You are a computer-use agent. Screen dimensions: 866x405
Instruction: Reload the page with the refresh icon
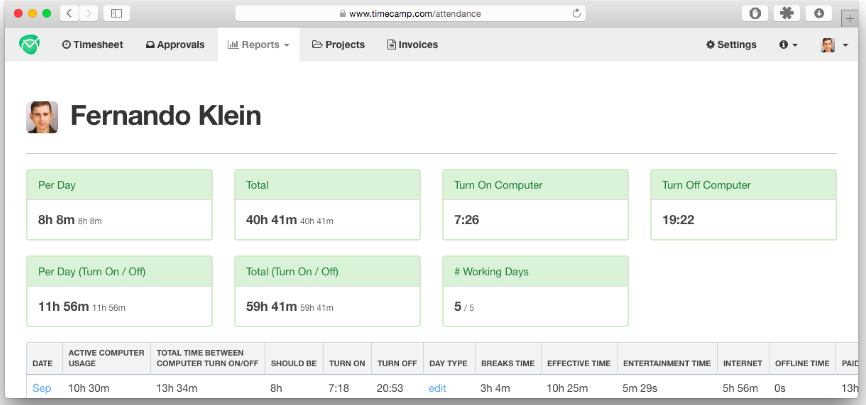577,13
